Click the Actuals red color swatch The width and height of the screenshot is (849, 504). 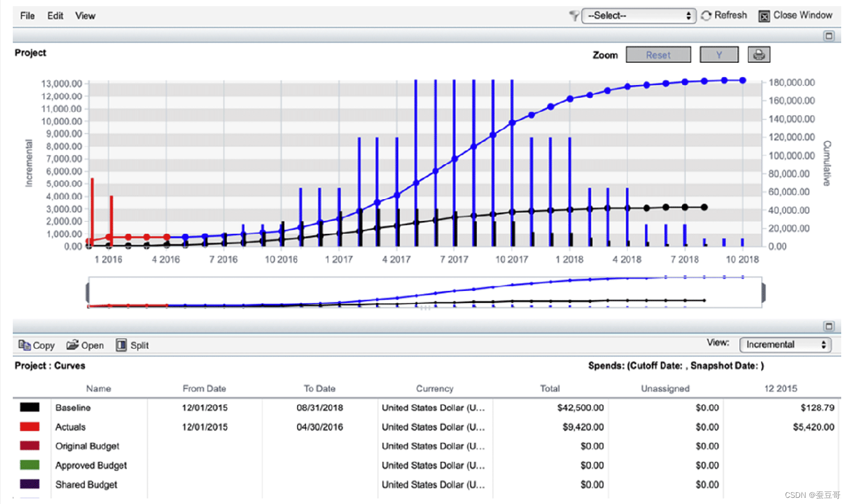pyautogui.click(x=29, y=427)
